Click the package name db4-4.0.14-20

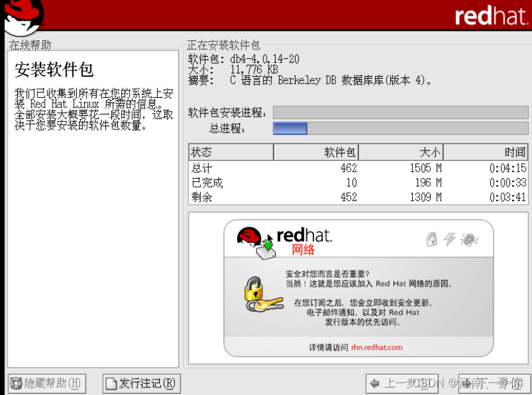point(265,59)
